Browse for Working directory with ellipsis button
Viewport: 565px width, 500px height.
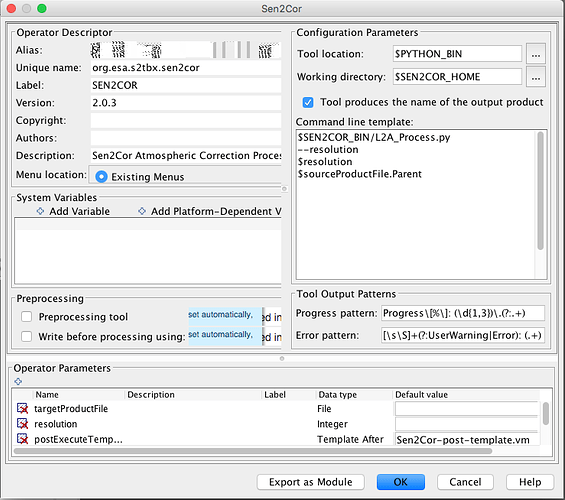click(x=536, y=77)
